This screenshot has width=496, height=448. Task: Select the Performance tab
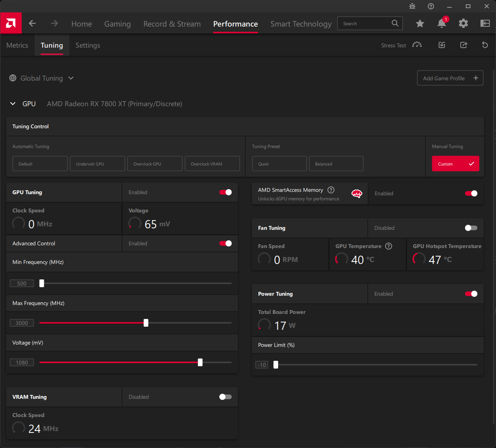pyautogui.click(x=236, y=24)
